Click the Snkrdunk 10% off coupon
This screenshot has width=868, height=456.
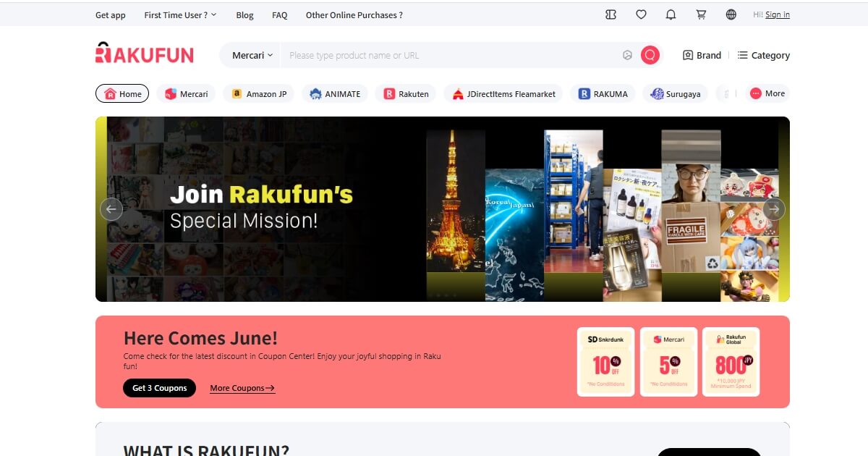[x=606, y=362]
